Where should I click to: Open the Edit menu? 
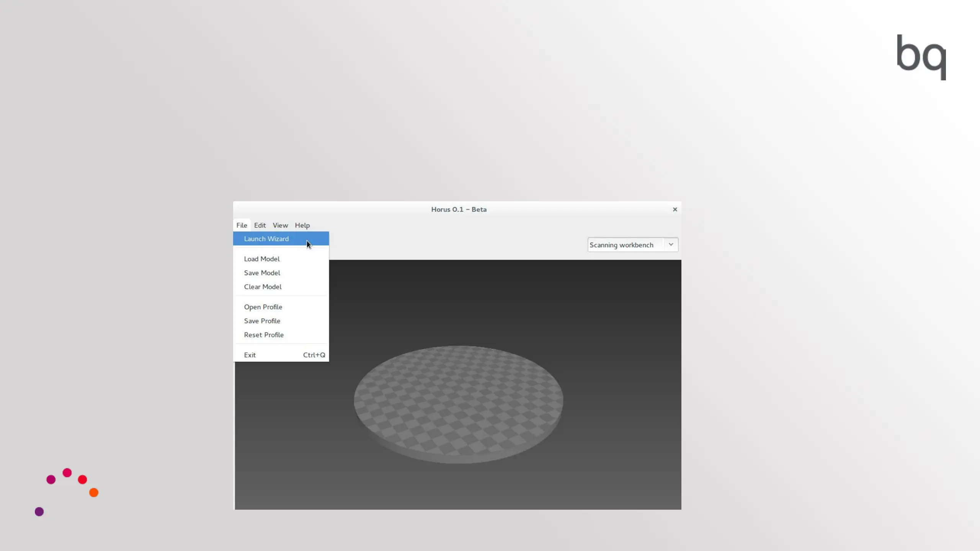point(260,225)
